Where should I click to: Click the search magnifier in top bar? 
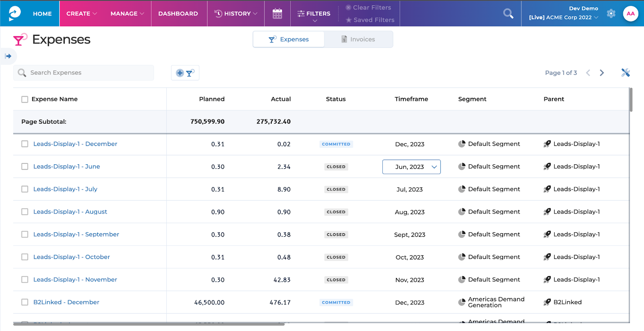pyautogui.click(x=508, y=14)
